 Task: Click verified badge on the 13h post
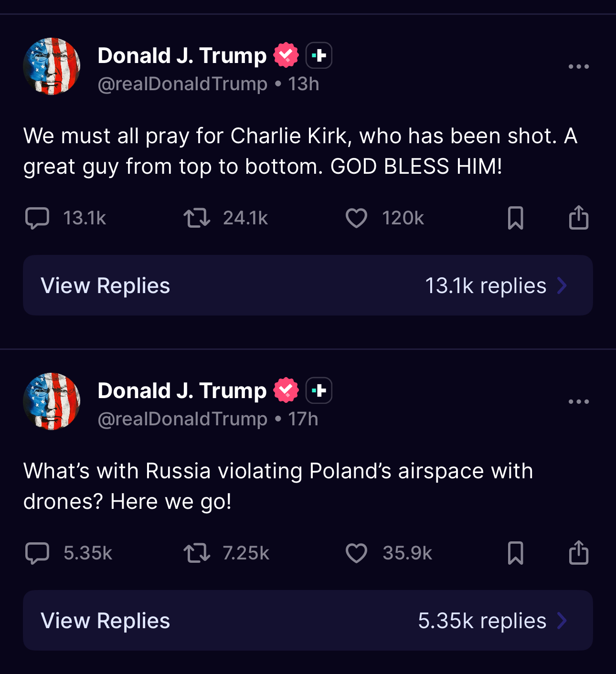click(286, 55)
